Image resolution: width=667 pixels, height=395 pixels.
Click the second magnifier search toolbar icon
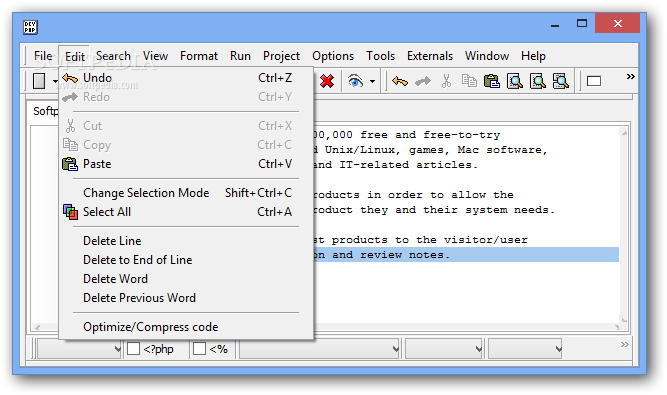click(x=538, y=81)
